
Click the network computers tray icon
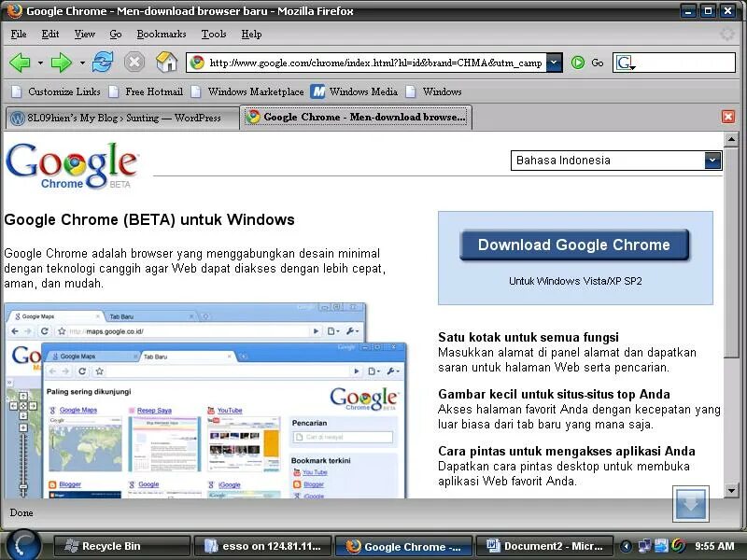[x=644, y=546]
